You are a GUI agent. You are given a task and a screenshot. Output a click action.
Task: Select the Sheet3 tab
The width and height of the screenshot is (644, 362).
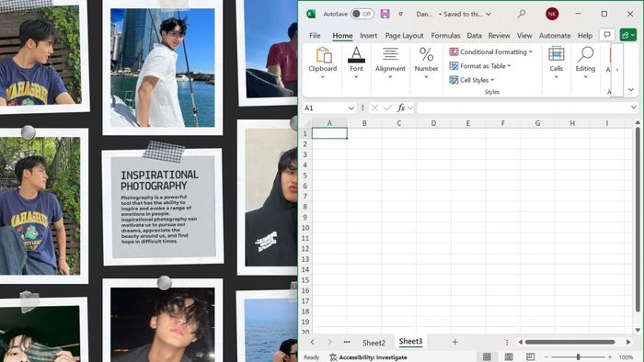point(410,342)
